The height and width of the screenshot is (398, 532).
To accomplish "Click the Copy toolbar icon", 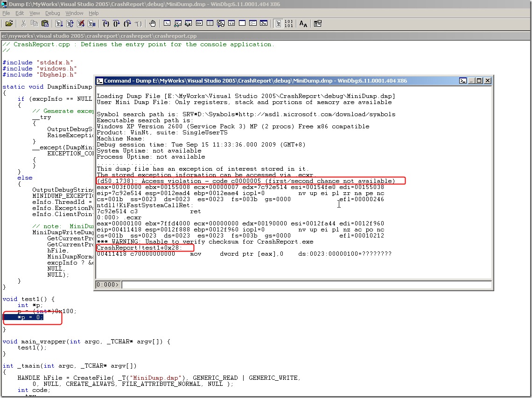I will pos(34,23).
